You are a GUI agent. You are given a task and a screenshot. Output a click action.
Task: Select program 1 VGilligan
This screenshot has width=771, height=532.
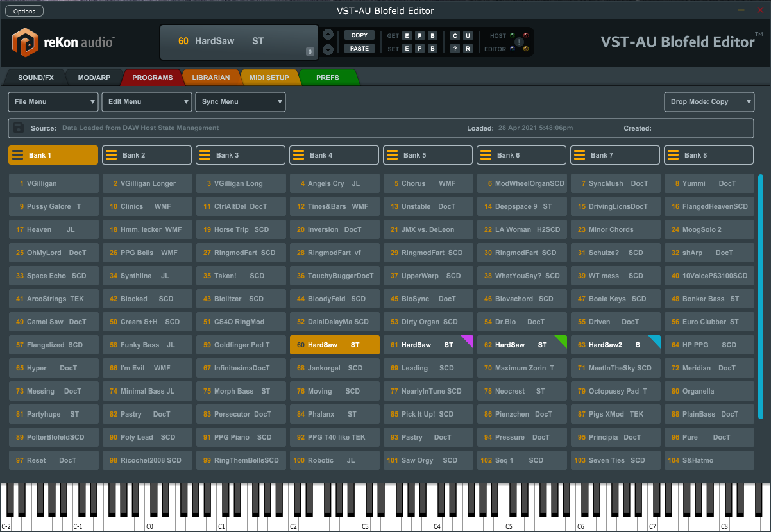(x=54, y=183)
